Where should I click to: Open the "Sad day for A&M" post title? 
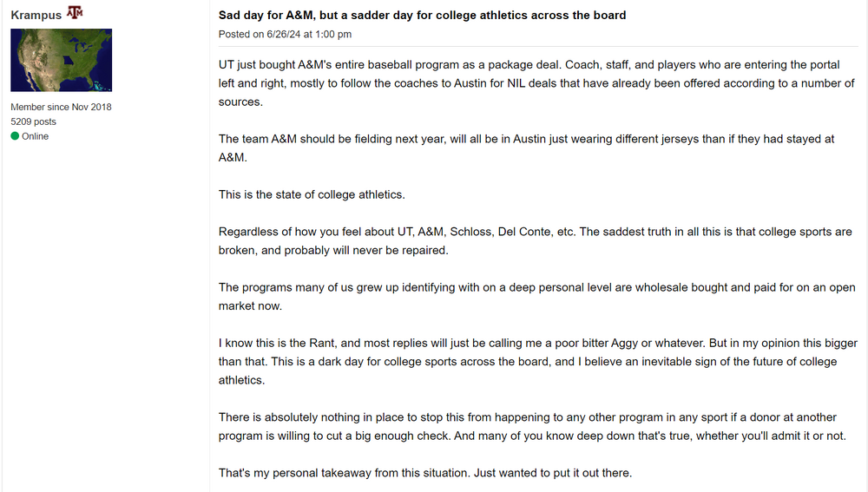click(x=422, y=16)
